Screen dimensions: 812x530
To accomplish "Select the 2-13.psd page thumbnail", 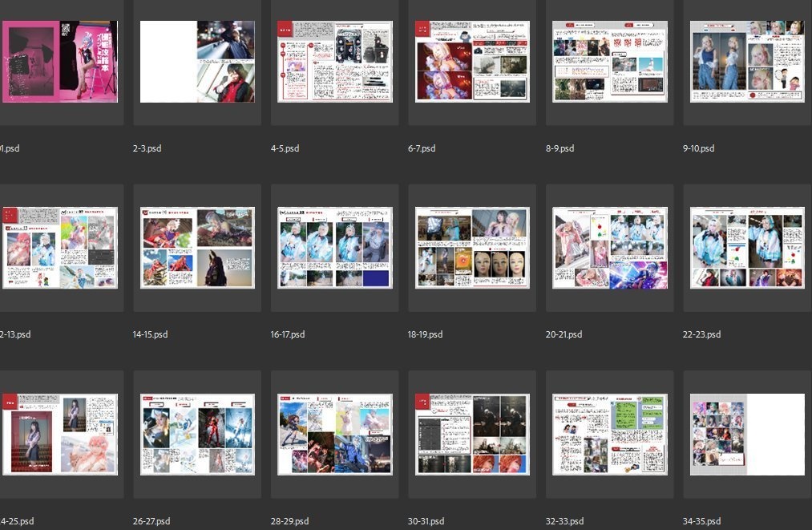I will [x=59, y=248].
